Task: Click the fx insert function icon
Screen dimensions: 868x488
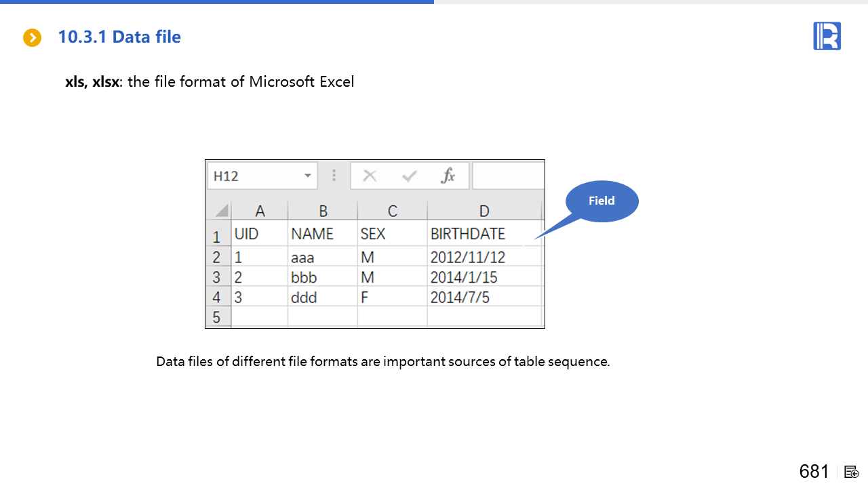Action: [x=448, y=176]
